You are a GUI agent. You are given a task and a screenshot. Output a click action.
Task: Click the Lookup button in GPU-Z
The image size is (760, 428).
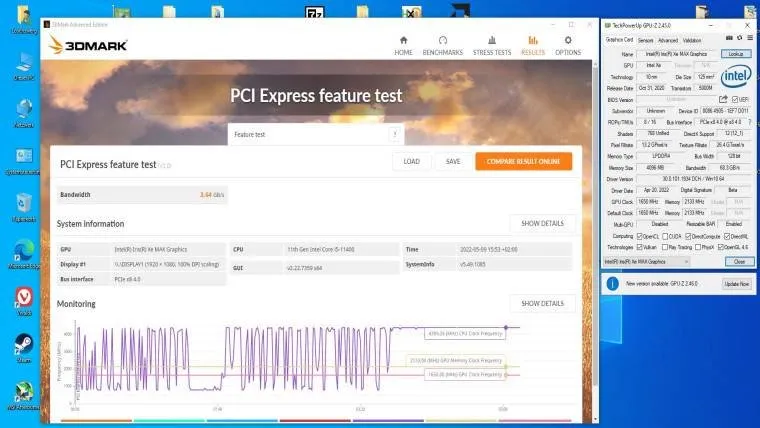pos(736,54)
